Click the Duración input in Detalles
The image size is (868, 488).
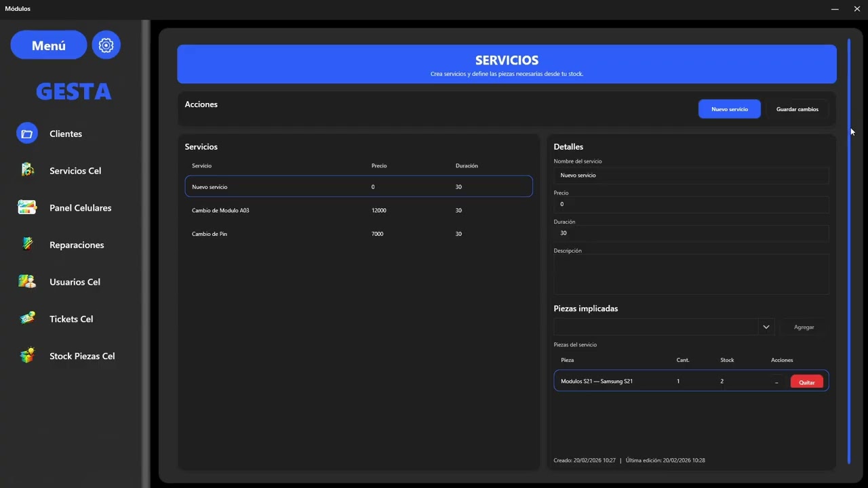(691, 233)
